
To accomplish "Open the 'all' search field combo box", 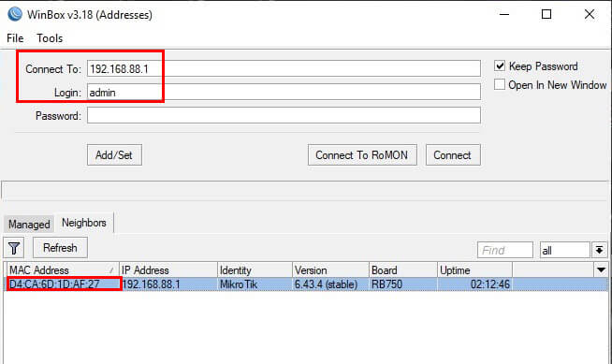I will (x=564, y=250).
